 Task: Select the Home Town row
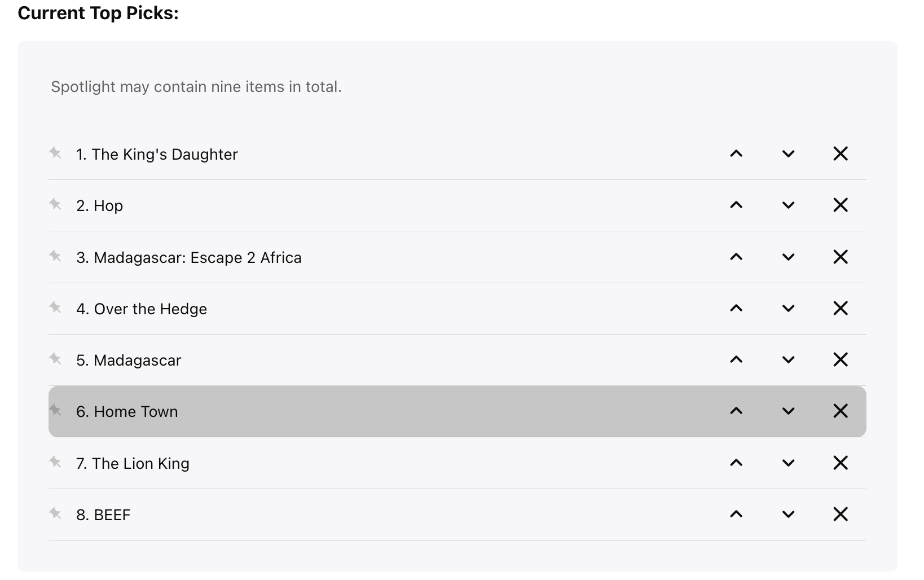(x=395, y=412)
